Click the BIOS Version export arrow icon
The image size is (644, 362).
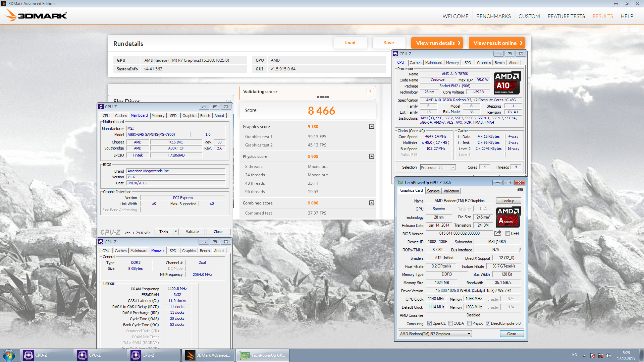coord(498,233)
